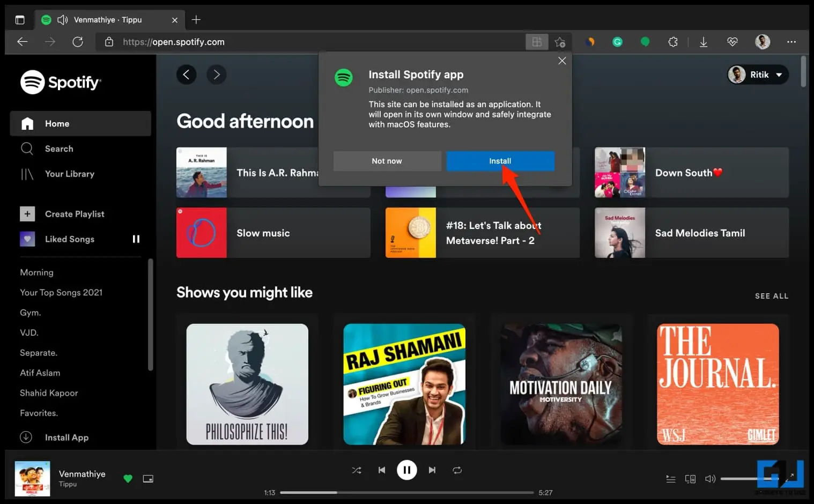Open the Sad Melodies Tamil card
This screenshot has height=504, width=814.
click(x=692, y=233)
